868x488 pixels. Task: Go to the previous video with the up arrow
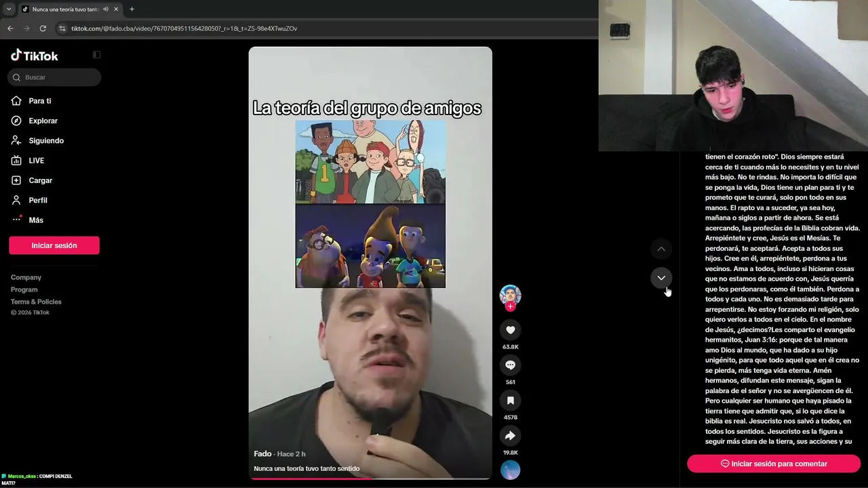tap(661, 249)
